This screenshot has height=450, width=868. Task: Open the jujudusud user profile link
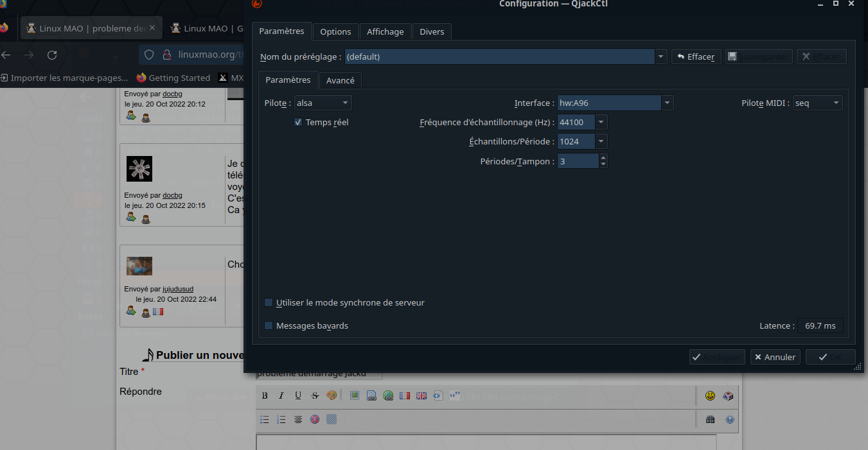tap(178, 289)
